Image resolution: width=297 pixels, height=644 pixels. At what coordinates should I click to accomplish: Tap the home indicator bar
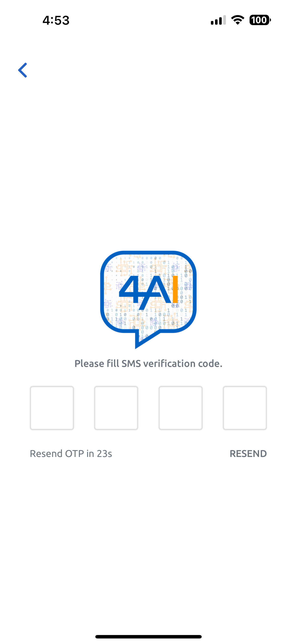click(148, 636)
